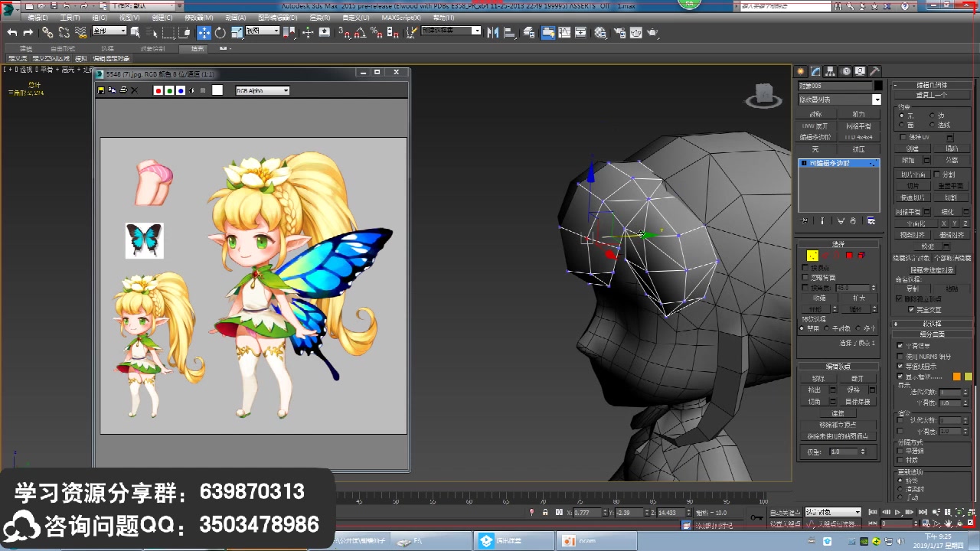Open reference coordinate system dropdown
Viewport: 980px width, 551px height.
[x=263, y=31]
